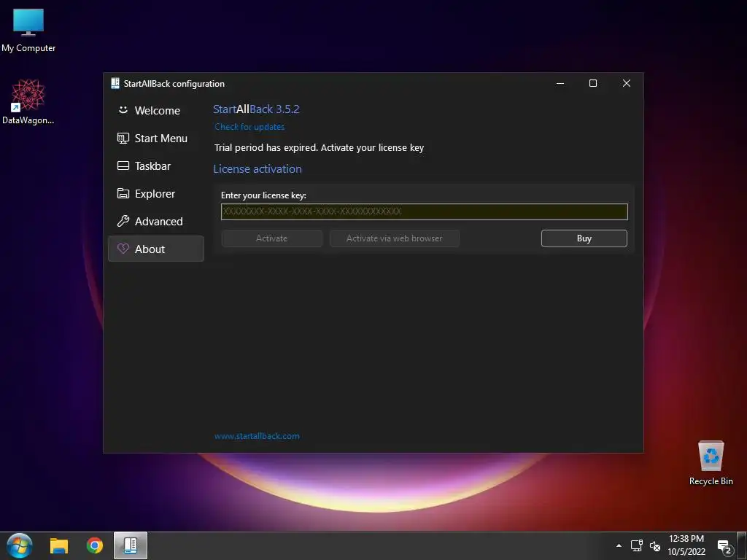Click the StartAllBack taskbar button
The height and width of the screenshot is (560, 747).
coord(131,545)
